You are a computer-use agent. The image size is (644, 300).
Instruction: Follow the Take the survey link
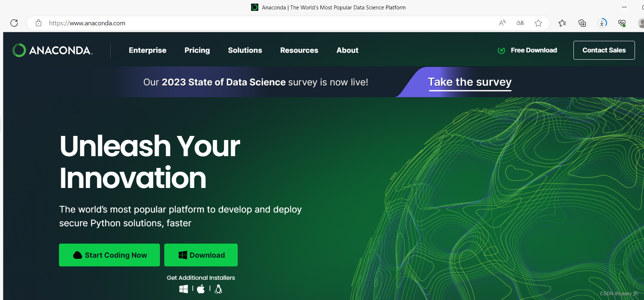pos(470,82)
